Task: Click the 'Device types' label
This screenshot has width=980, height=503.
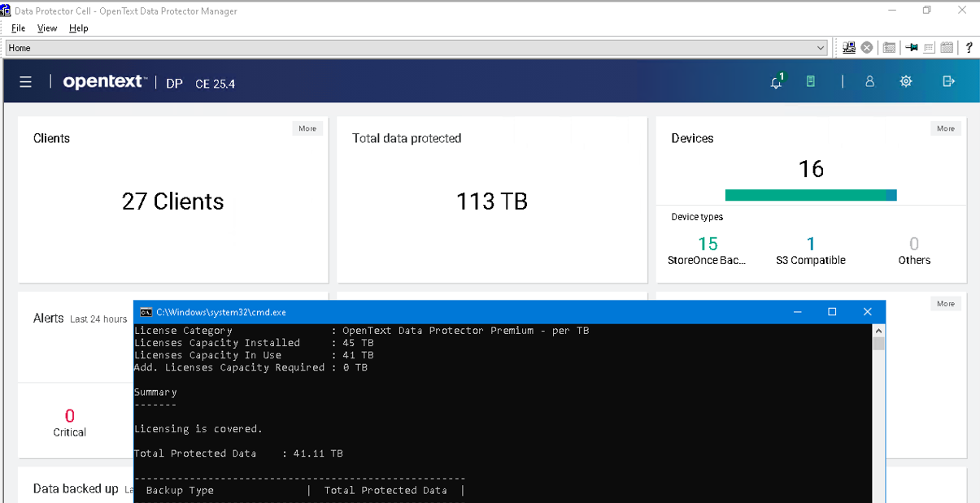Action: click(x=697, y=217)
